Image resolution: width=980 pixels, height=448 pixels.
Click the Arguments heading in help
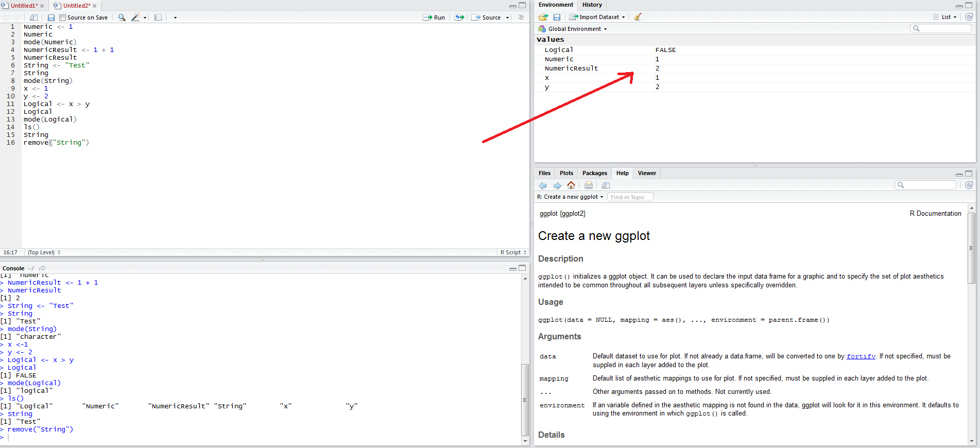pos(559,337)
